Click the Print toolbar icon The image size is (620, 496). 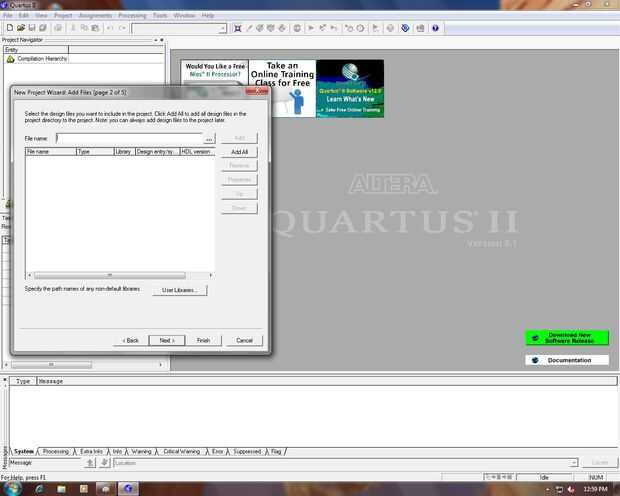pyautogui.click(x=58, y=28)
